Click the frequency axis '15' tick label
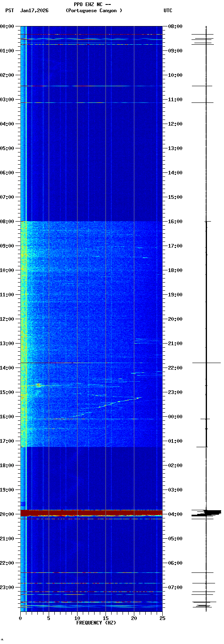224x644 pixels. click(106, 618)
